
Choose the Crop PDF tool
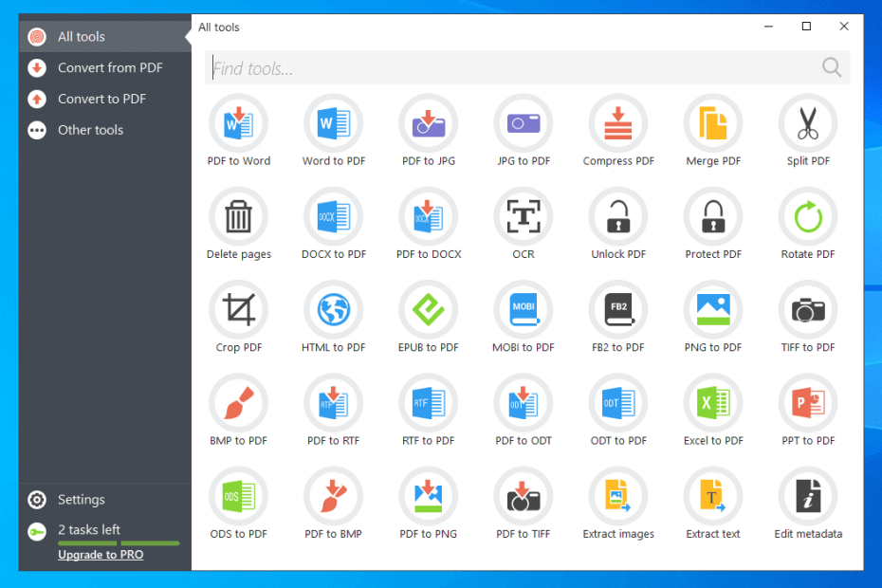coord(238,310)
